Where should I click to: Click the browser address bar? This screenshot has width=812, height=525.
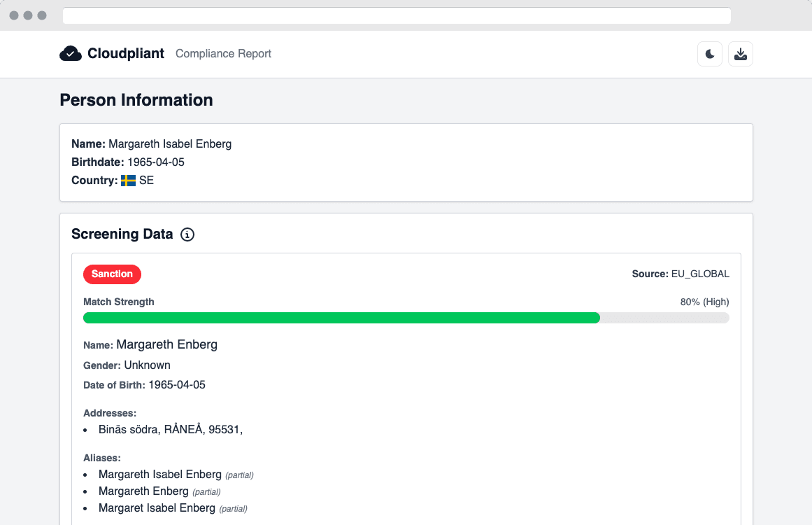click(397, 15)
